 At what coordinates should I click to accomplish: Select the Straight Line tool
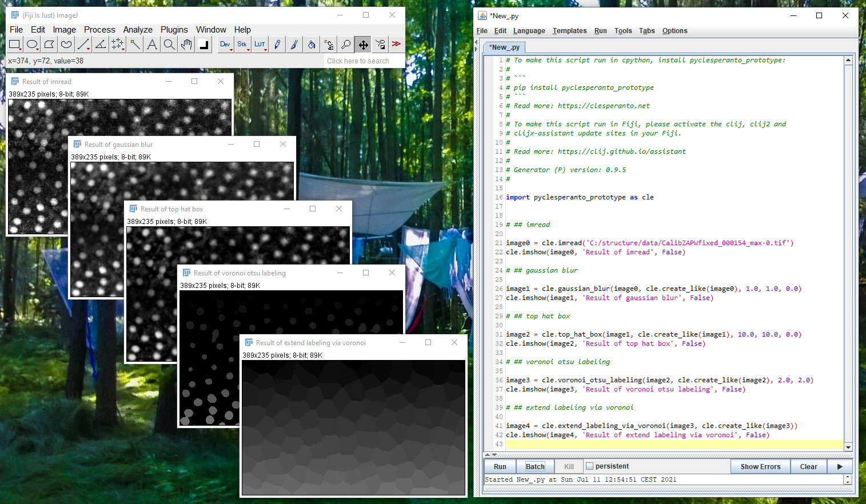[x=84, y=44]
